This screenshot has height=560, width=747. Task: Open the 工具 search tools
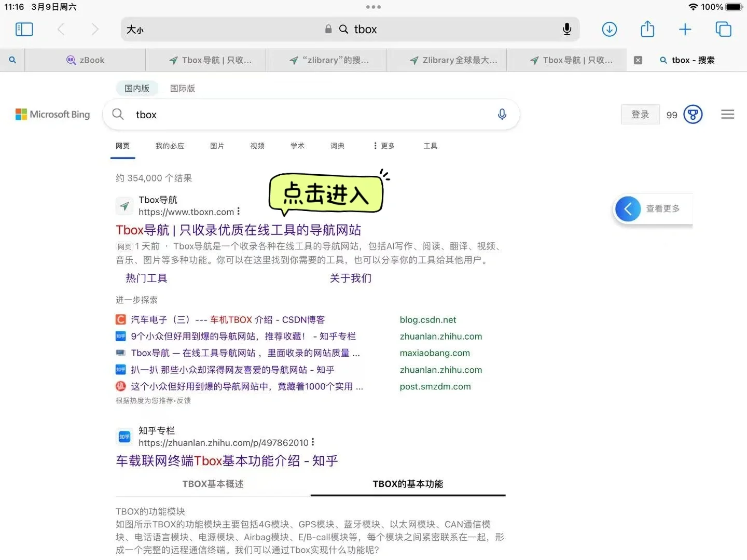[430, 146]
